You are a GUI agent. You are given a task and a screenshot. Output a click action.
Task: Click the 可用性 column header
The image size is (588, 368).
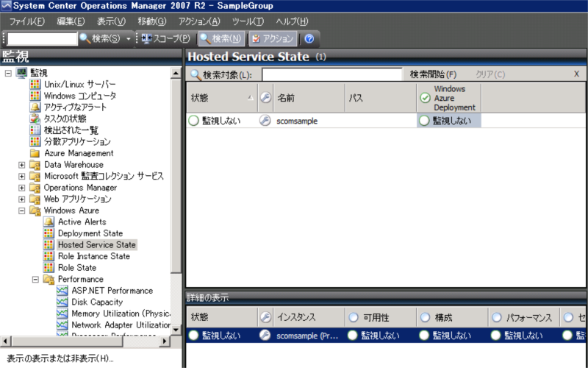point(381,318)
